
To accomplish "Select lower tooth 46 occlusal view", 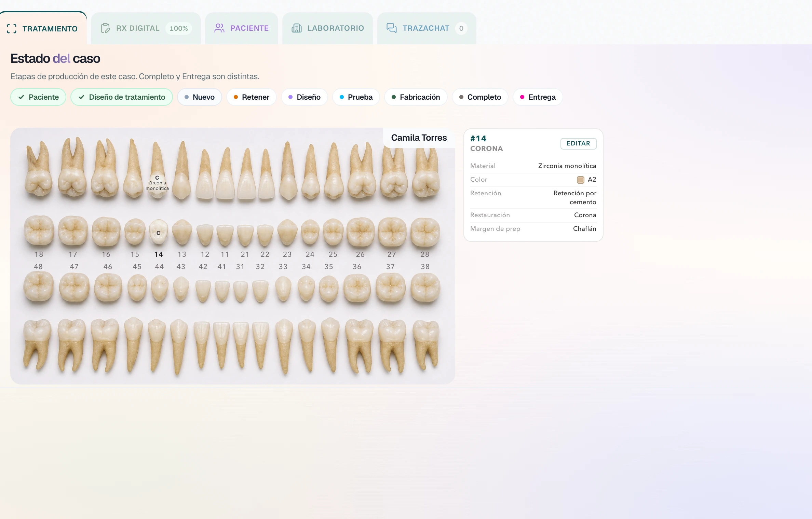I will coord(108,287).
